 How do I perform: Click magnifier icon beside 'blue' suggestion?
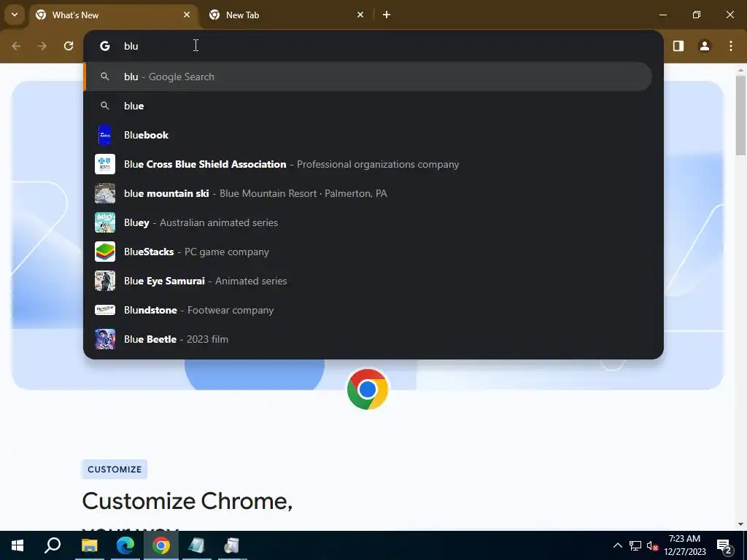105,106
